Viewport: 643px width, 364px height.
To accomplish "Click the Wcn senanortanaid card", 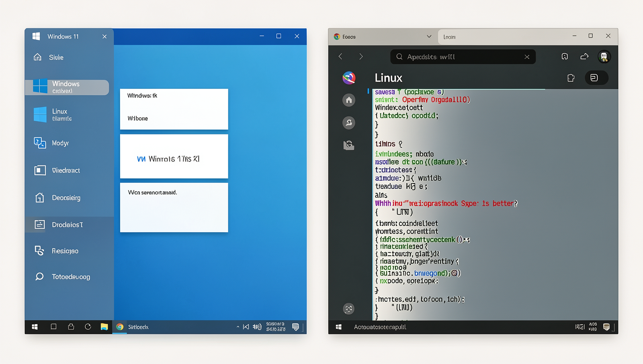I will tap(174, 207).
